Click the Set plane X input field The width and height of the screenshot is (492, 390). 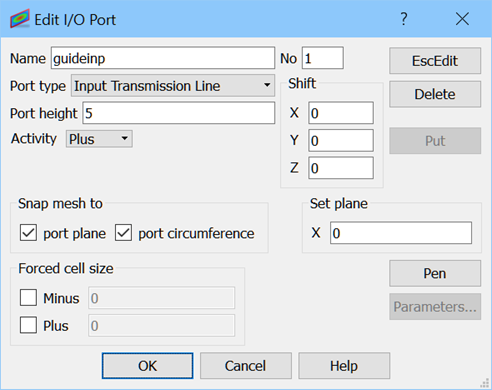401,233
